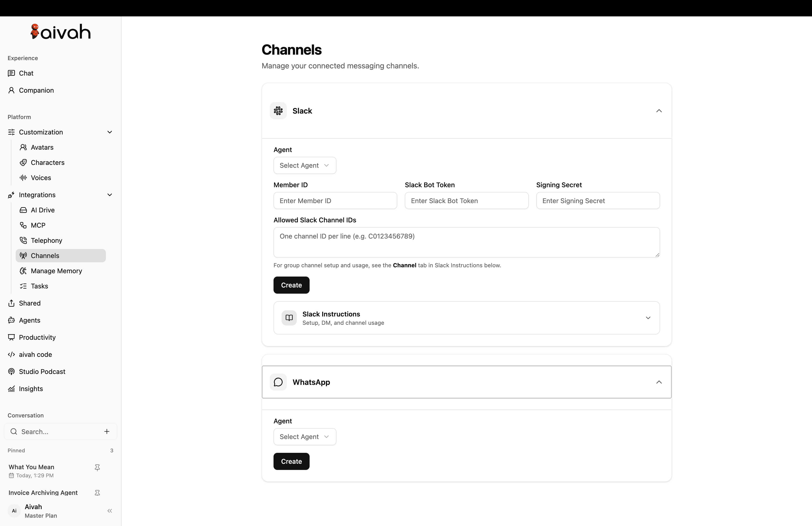Unpin the What You Mean conversation

pyautogui.click(x=97, y=468)
